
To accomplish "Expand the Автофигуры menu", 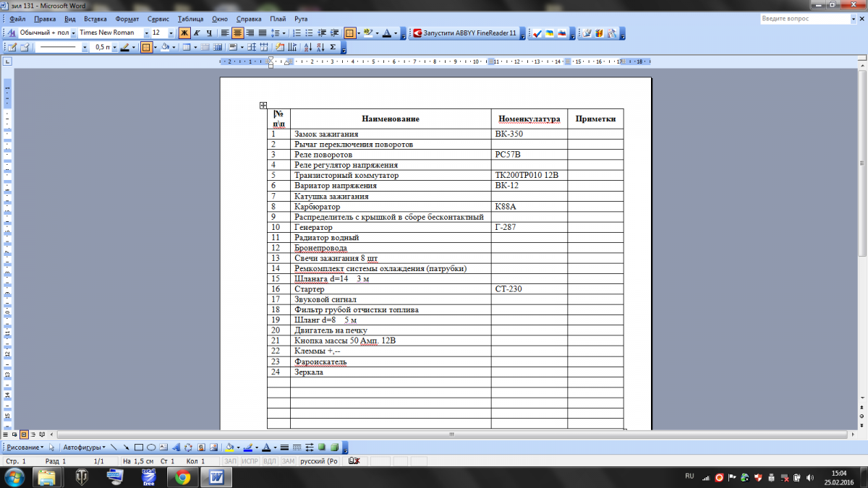I will 83,448.
